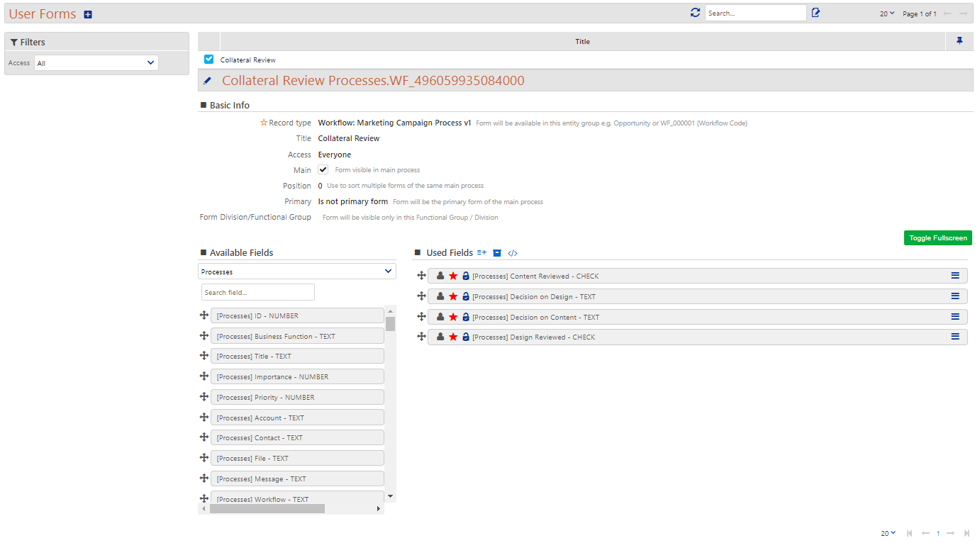Open the Processes fields source dropdown
This screenshot has height=543, width=980.
[296, 271]
